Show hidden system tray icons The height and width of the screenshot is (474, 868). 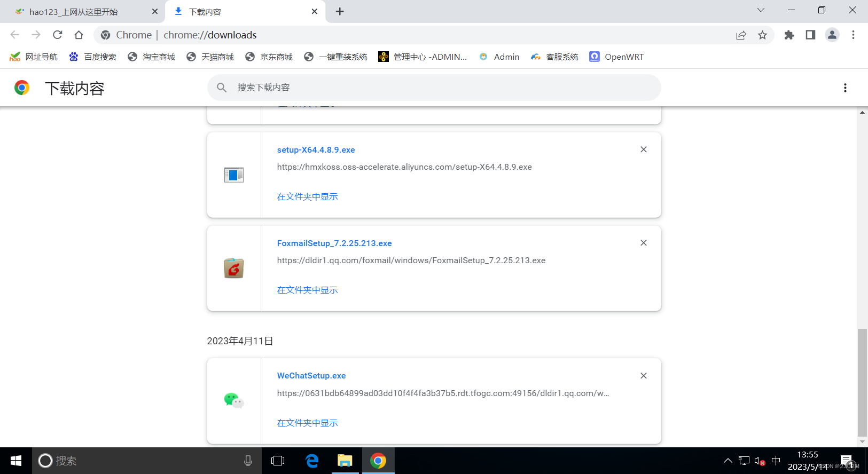[x=728, y=461]
